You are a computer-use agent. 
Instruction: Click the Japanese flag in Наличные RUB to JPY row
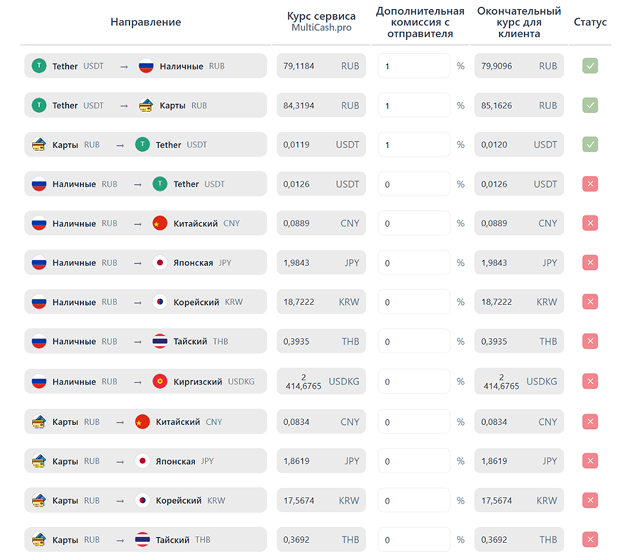point(160,263)
